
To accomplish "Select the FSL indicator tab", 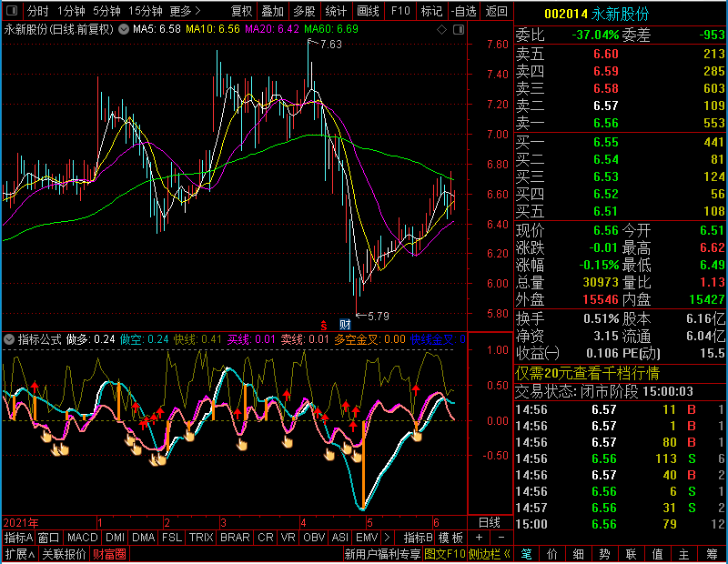I will [172, 538].
